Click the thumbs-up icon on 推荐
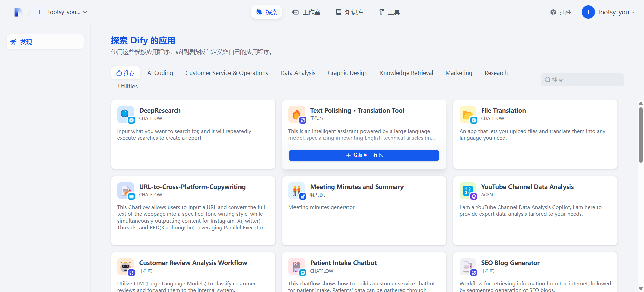This screenshot has width=644, height=292. coord(119,73)
